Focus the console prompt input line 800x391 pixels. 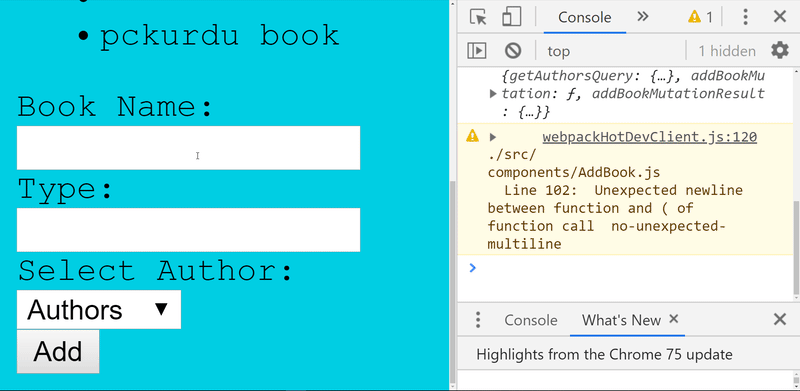click(x=633, y=267)
